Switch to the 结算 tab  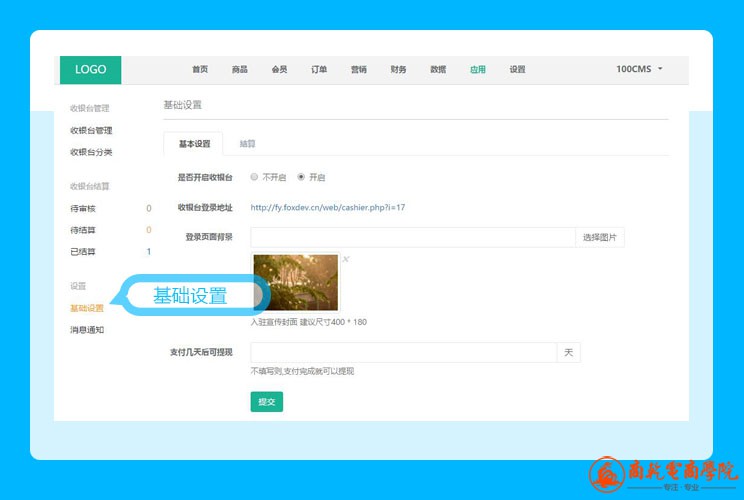click(x=247, y=144)
